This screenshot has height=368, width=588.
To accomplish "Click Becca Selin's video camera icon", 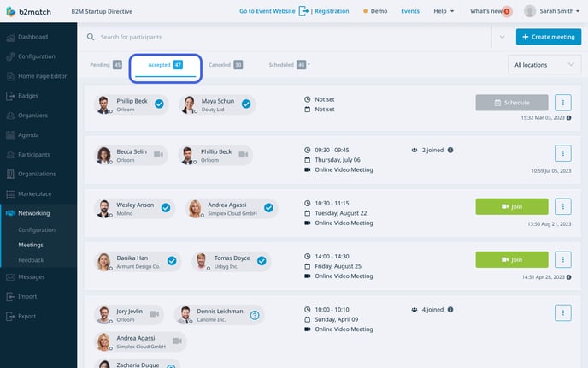I will [158, 155].
